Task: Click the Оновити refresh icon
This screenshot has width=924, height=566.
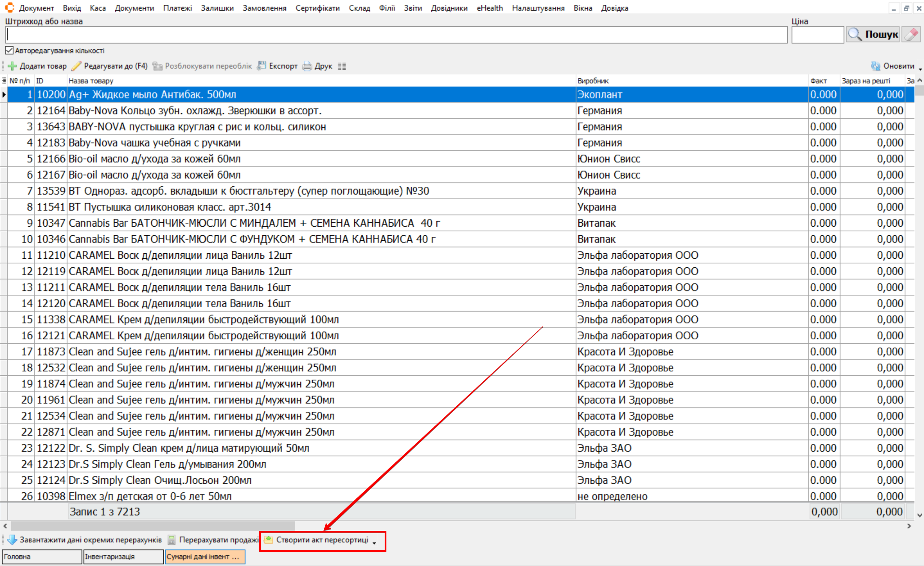Action: pyautogui.click(x=876, y=66)
